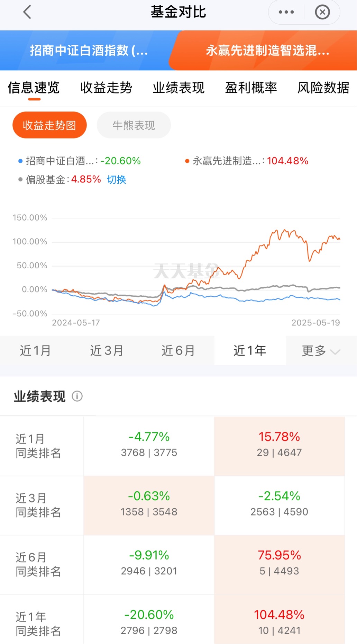The height and width of the screenshot is (644, 357).
Task: Select the 近6月 time range button
Action: pyautogui.click(x=178, y=350)
